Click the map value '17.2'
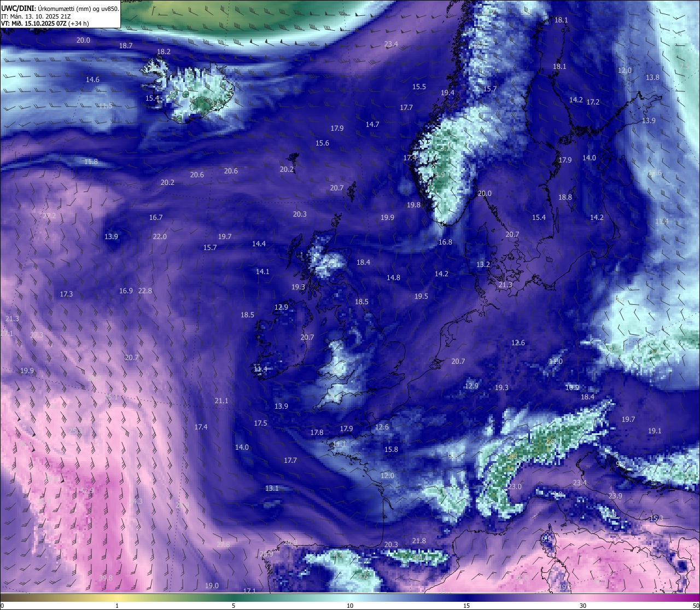This screenshot has height=610, width=700. 593,102
